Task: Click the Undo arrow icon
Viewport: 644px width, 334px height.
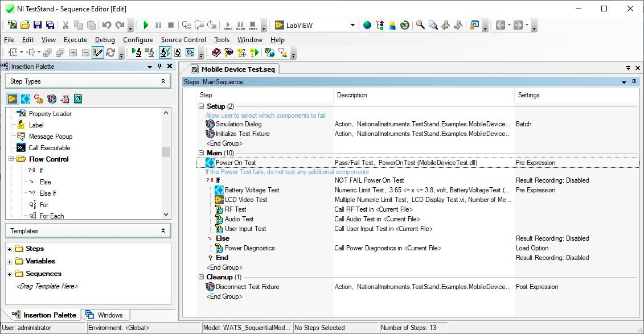Action: tap(106, 25)
